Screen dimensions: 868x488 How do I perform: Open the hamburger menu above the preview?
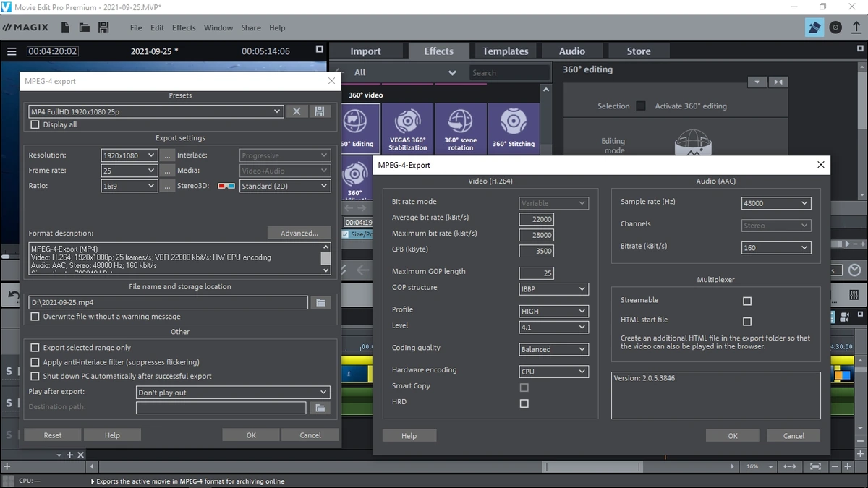coord(11,51)
